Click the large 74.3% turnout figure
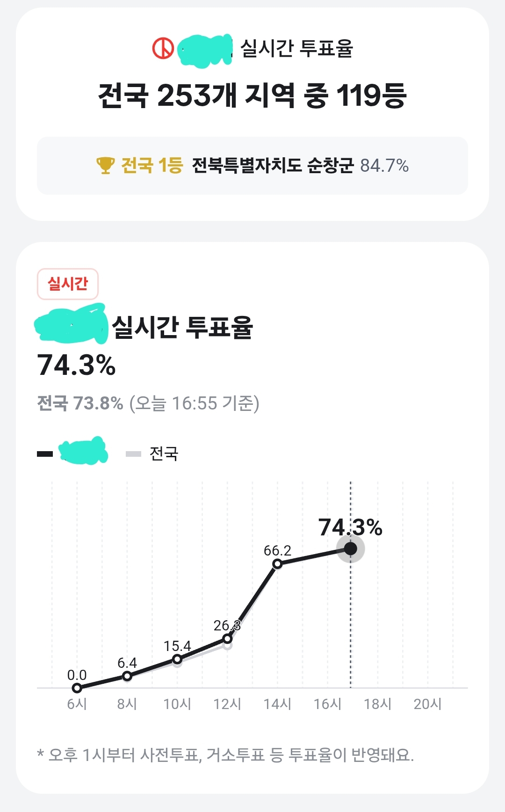The image size is (505, 812). (x=76, y=366)
